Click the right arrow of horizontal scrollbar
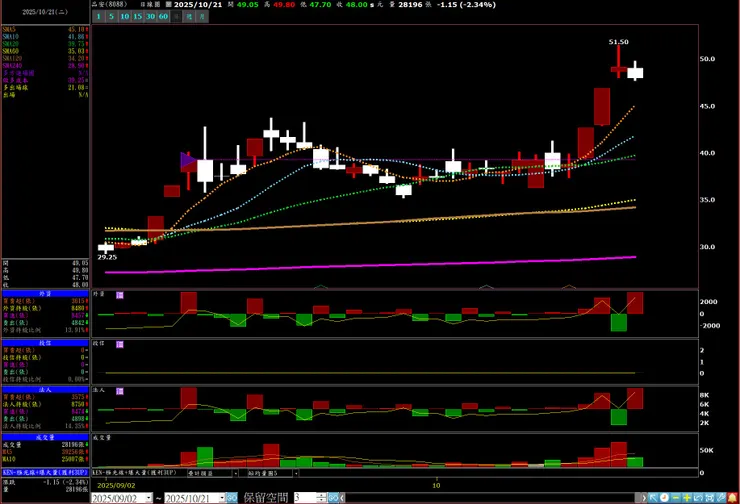Image resolution: width=740 pixels, height=504 pixels. [x=644, y=498]
